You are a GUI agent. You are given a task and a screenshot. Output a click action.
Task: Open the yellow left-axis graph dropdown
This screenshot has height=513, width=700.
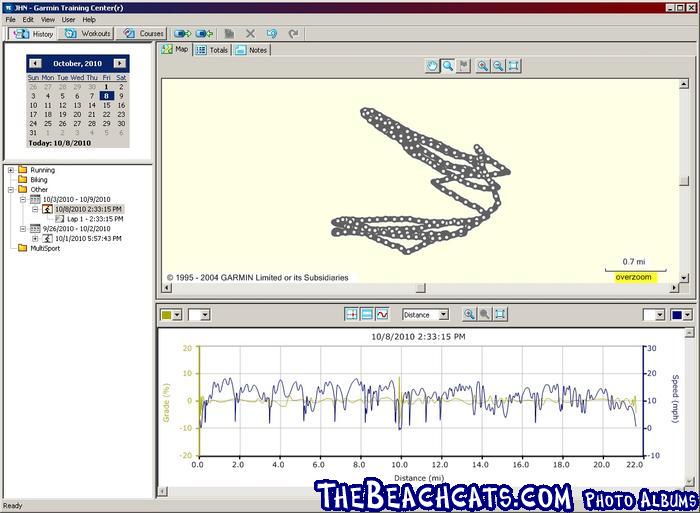tap(177, 315)
